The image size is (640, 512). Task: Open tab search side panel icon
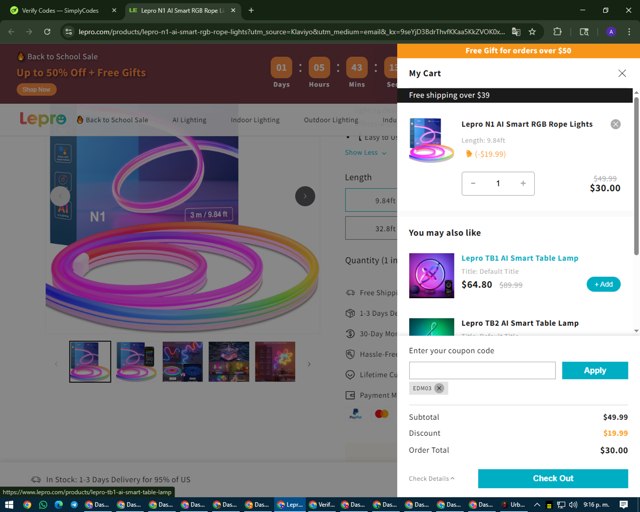(x=584, y=32)
